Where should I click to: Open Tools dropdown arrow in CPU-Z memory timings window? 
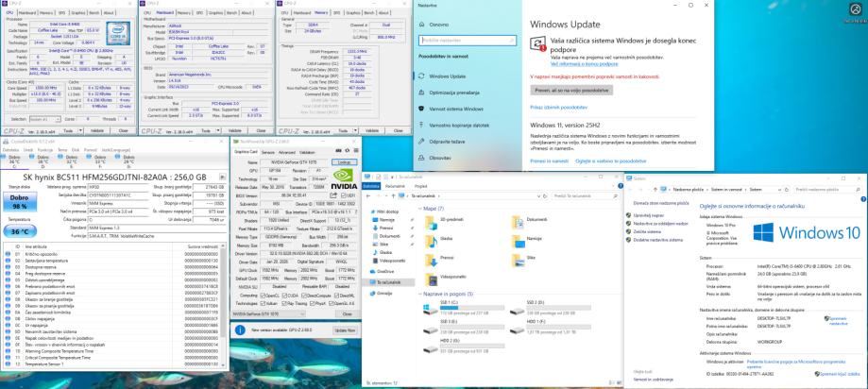tap(356, 130)
